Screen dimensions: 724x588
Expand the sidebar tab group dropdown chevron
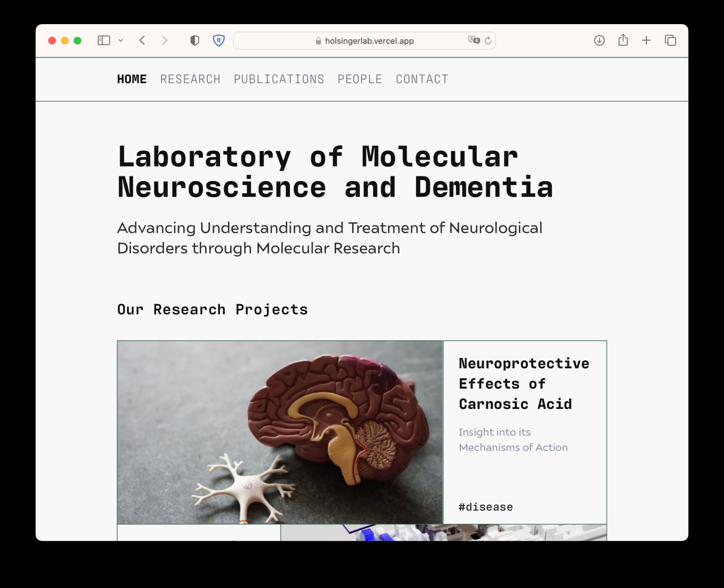121,40
